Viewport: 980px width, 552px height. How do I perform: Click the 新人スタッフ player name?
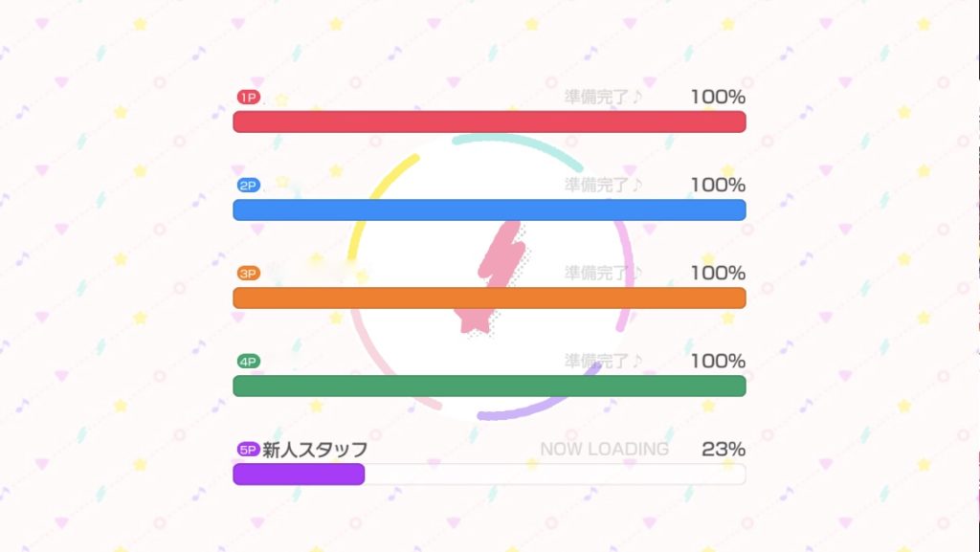tap(315, 450)
